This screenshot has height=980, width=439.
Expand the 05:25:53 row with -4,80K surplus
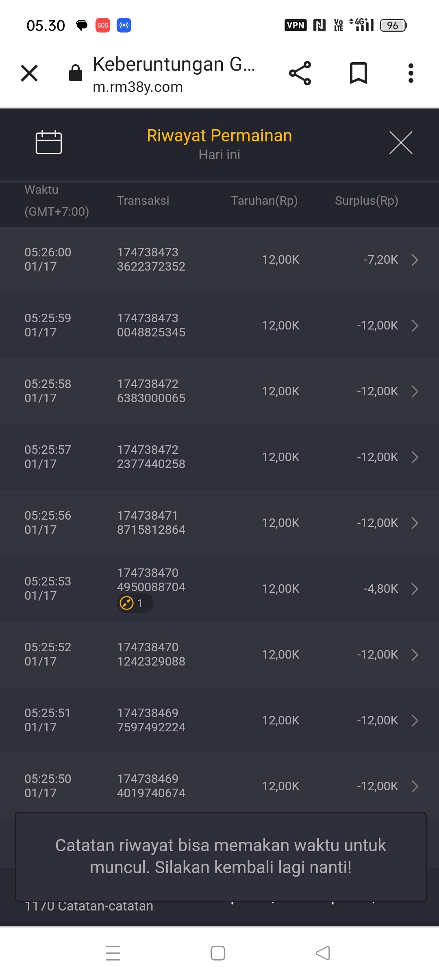[415, 589]
